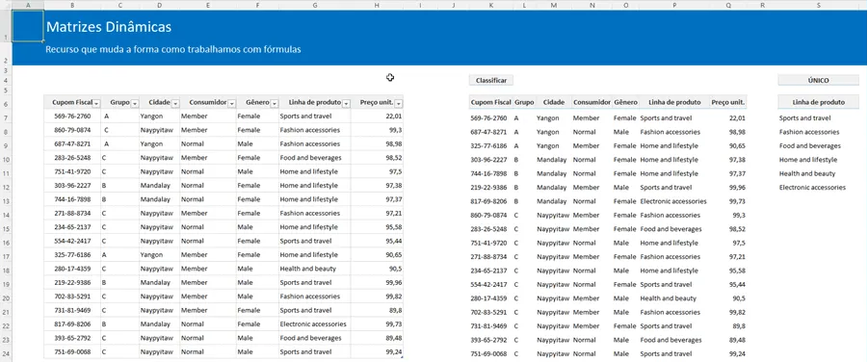Select the active cell A1
This screenshot has height=362, width=868.
[28, 26]
